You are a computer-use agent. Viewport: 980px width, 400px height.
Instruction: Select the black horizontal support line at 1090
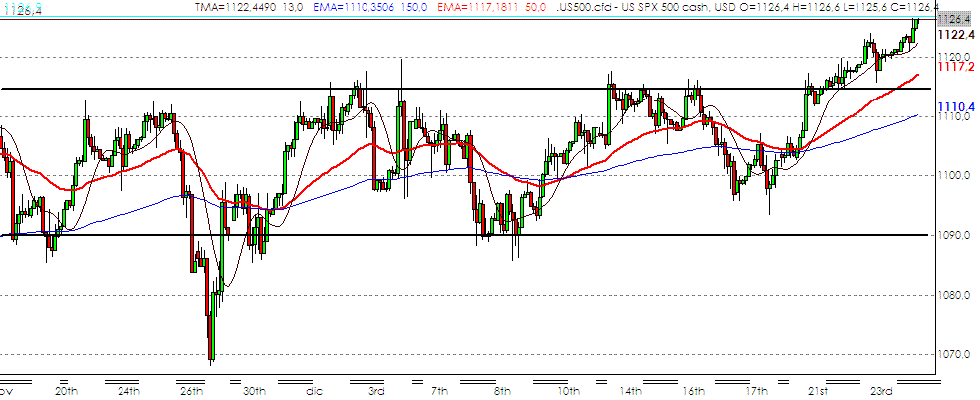[467, 235]
